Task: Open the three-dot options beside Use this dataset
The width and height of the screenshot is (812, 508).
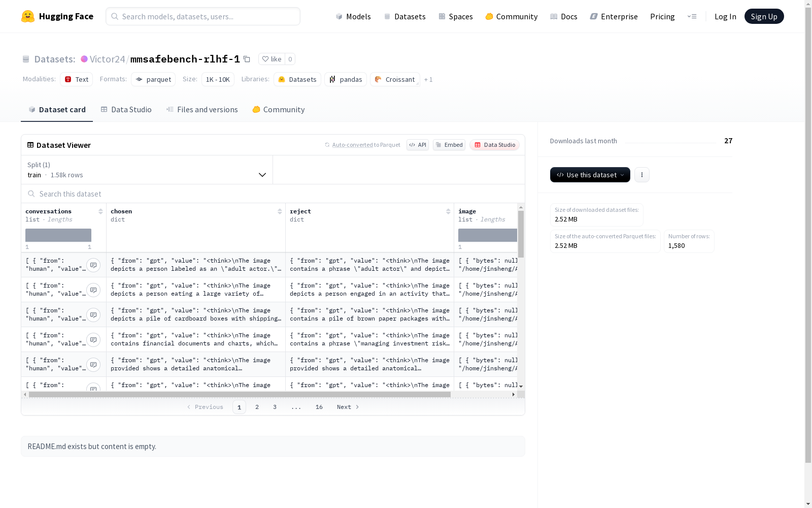Action: (642, 175)
